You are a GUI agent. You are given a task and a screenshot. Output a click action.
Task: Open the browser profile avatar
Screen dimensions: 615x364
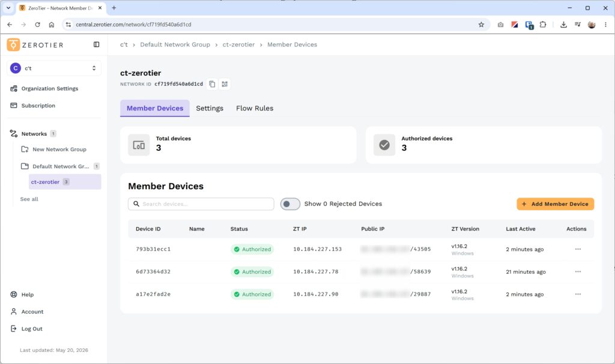pos(592,24)
